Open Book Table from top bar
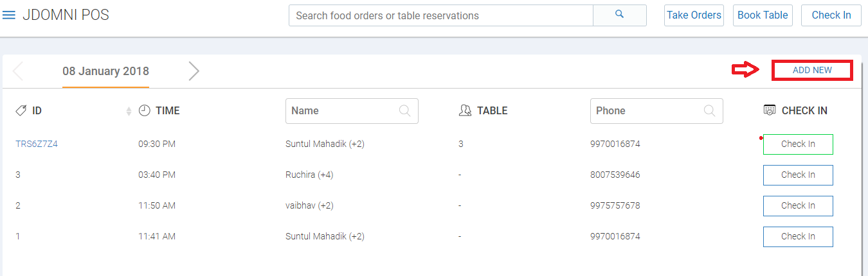Viewport: 868px width, 276px height. coord(763,15)
